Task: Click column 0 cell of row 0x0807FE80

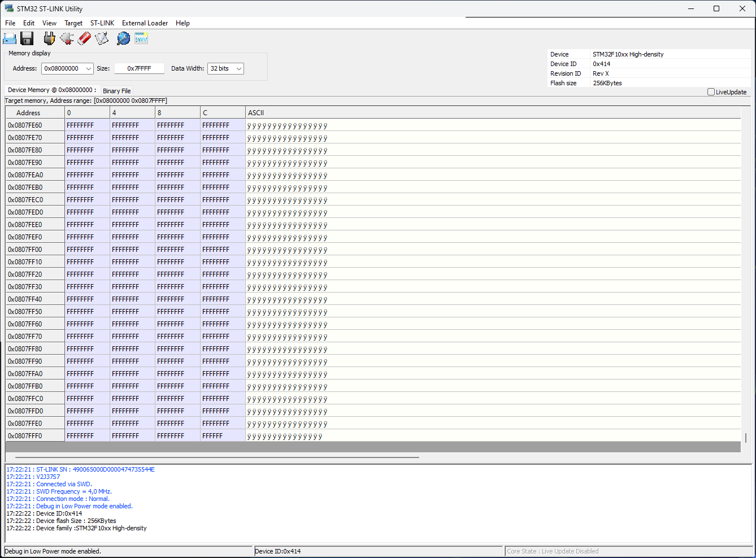Action: click(x=88, y=150)
